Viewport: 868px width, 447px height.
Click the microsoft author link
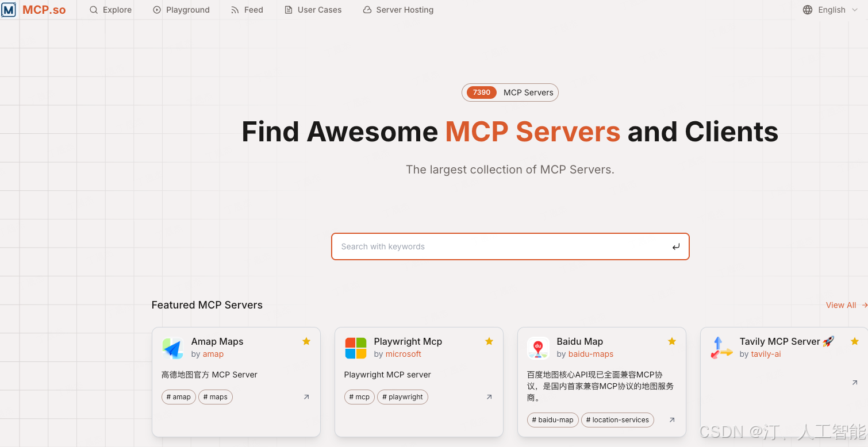404,354
